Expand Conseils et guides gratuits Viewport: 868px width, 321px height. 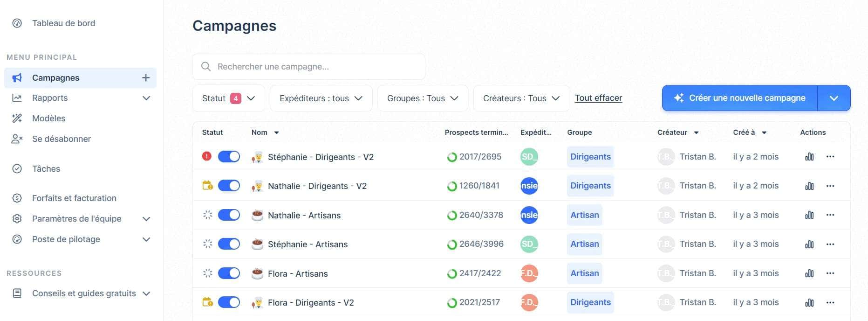[146, 293]
